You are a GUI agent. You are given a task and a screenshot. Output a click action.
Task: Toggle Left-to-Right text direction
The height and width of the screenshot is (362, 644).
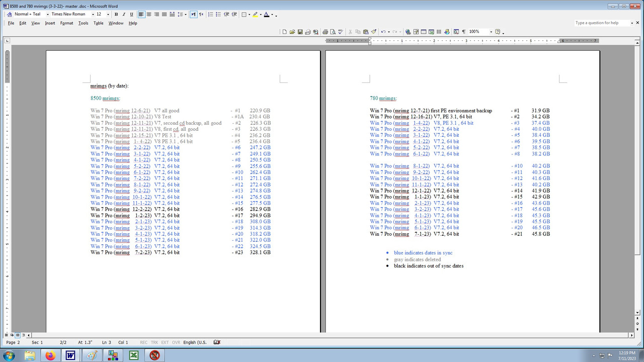pyautogui.click(x=194, y=14)
